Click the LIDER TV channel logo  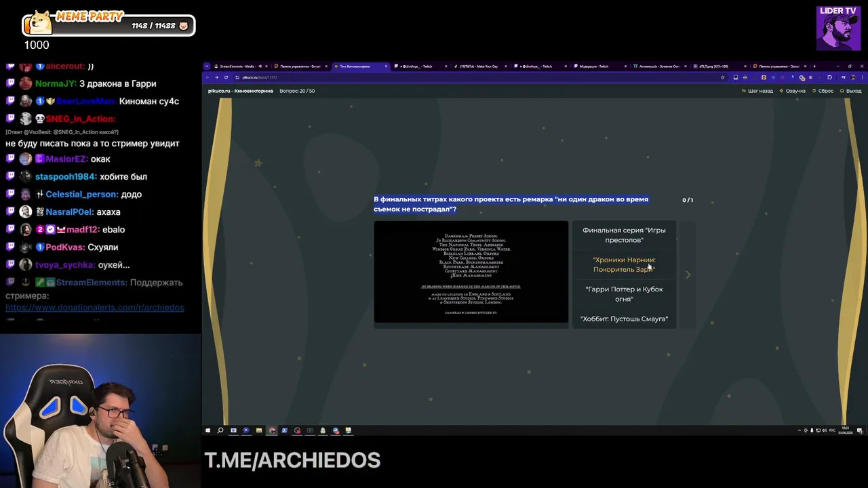pos(838,28)
